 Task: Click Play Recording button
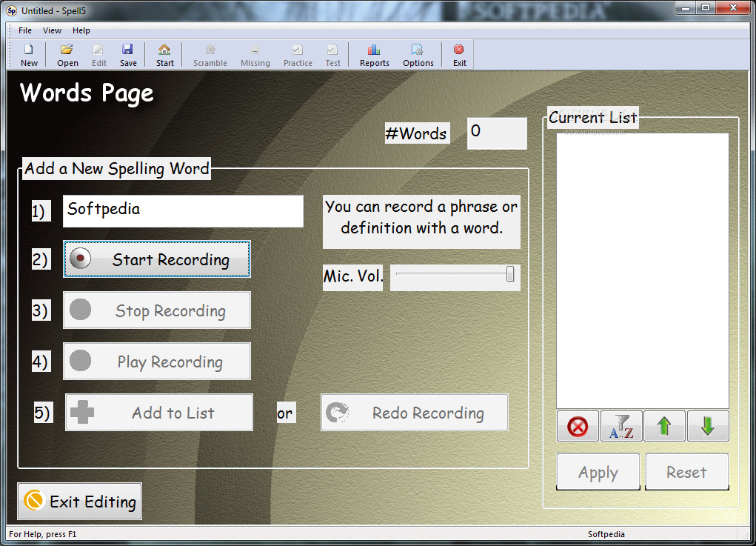coord(157,362)
